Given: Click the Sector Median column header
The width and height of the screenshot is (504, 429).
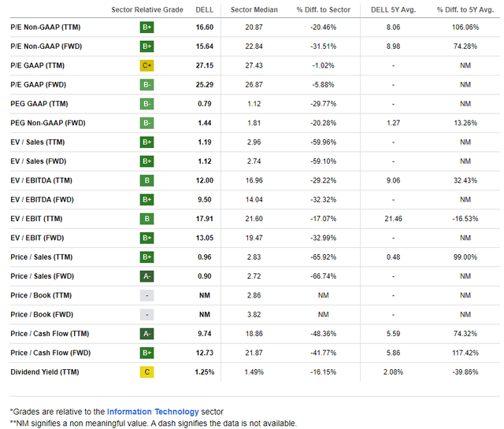Looking at the screenshot, I should (x=254, y=10).
